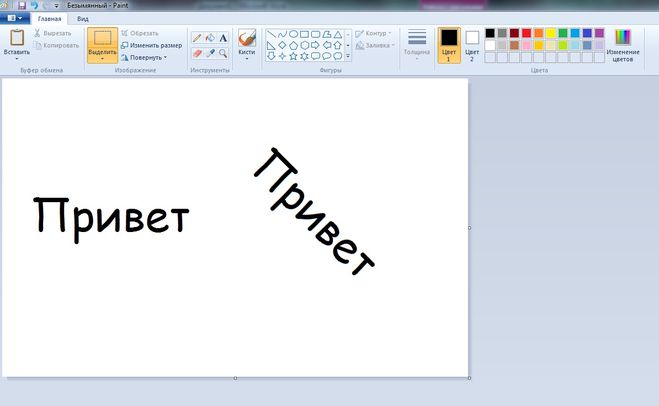
Task: Click the Undo arrow in title bar
Action: click(x=34, y=5)
